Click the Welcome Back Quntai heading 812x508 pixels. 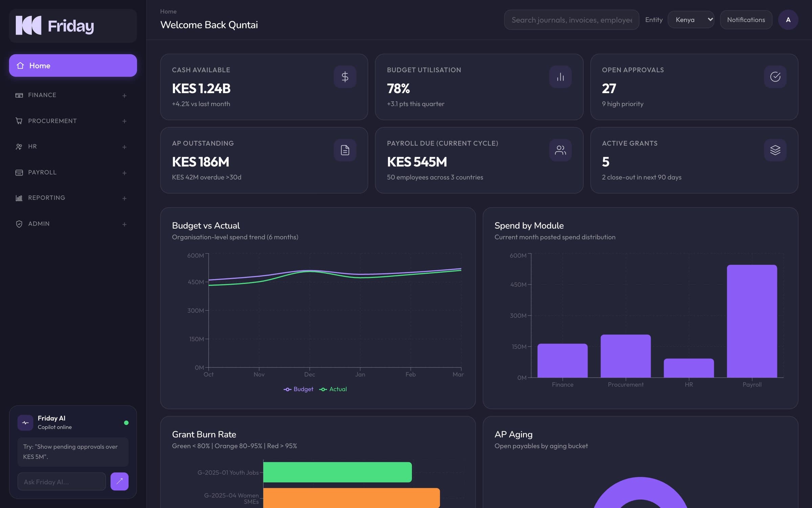[x=209, y=25]
